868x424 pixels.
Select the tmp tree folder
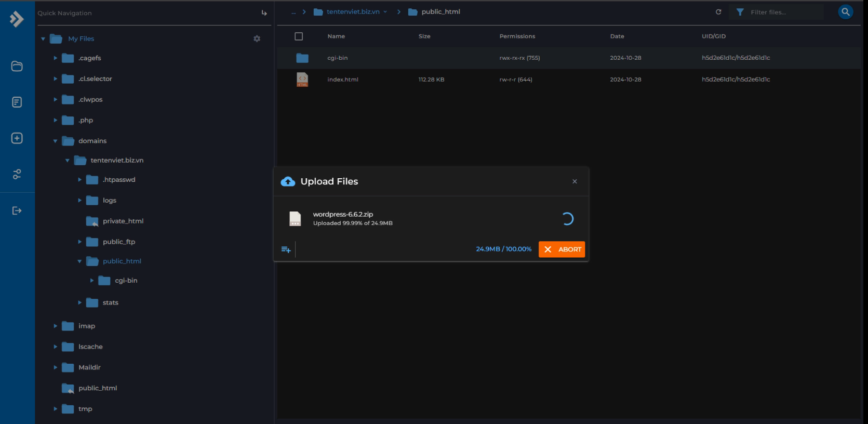85,409
